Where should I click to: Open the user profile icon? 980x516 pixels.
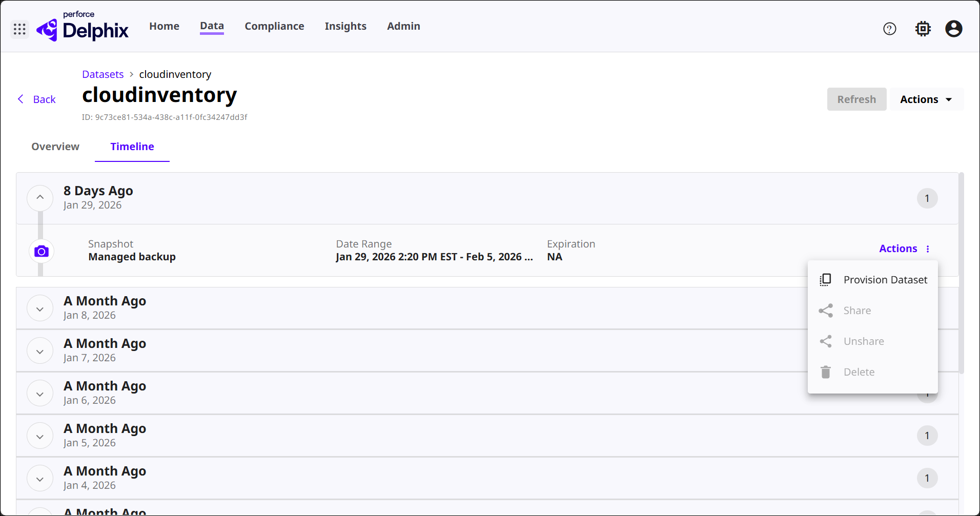point(953,29)
